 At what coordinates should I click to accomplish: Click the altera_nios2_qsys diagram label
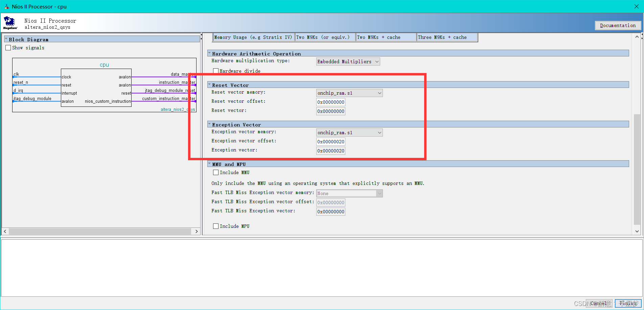pyautogui.click(x=178, y=109)
